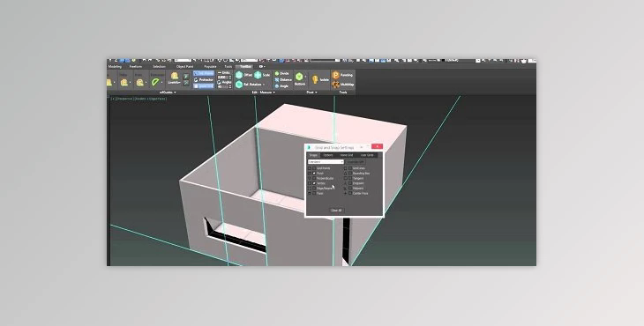This screenshot has width=644, height=326.
Task: Choose the Angle measure tool
Action: [281, 86]
